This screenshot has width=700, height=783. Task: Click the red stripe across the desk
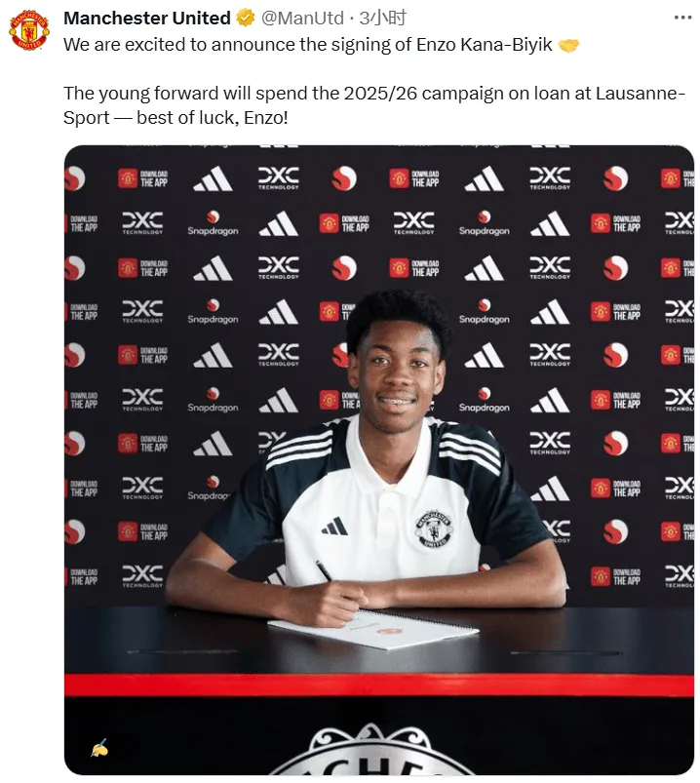click(x=379, y=685)
